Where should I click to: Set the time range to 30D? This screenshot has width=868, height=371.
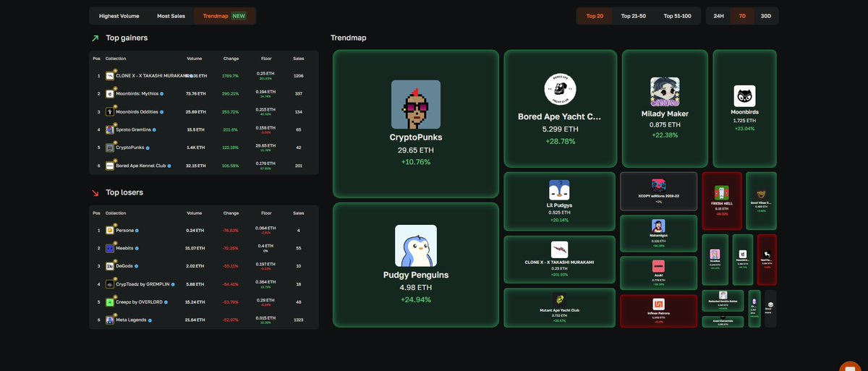(x=766, y=16)
